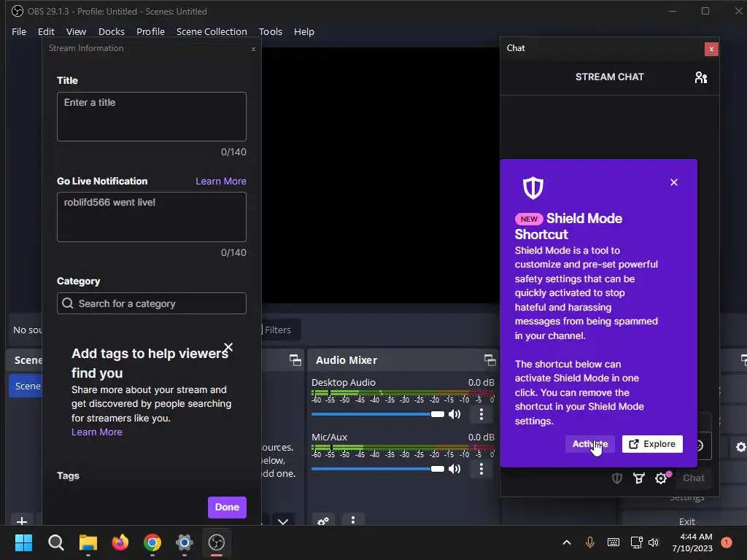The image size is (747, 560).
Task: Dismiss the Shield Mode Shortcut popup
Action: click(x=673, y=182)
